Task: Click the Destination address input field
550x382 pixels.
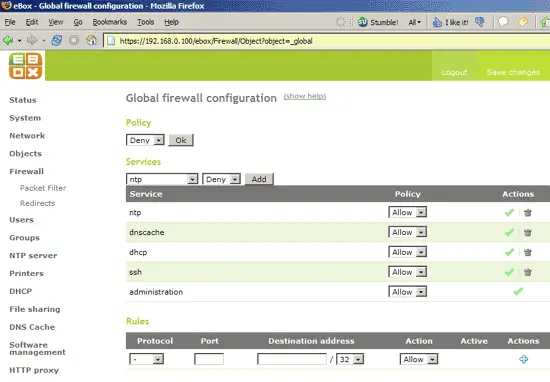Action: point(292,359)
